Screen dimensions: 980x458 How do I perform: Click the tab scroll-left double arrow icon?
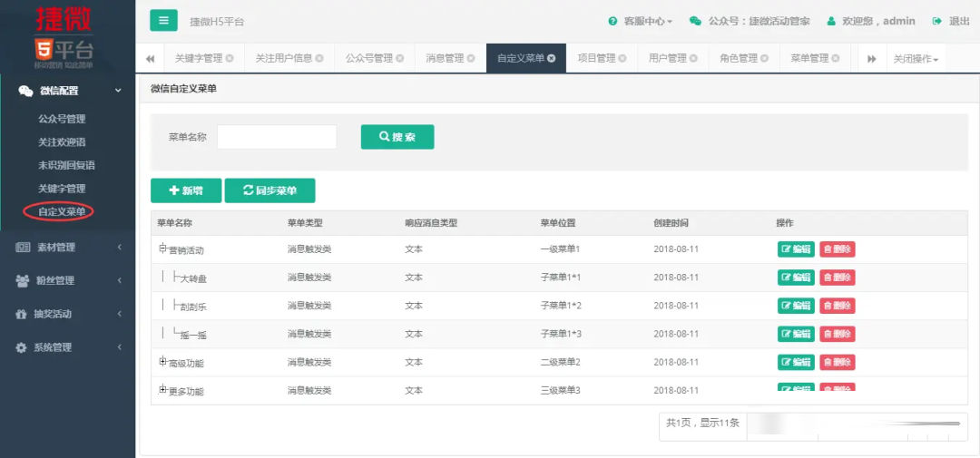pos(150,58)
